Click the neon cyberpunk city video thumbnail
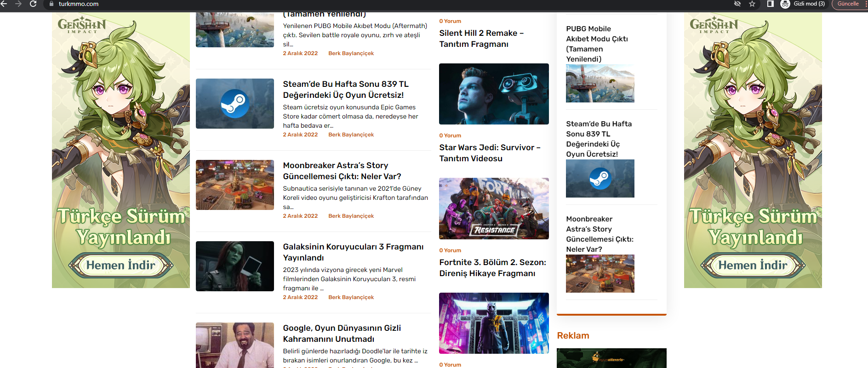The height and width of the screenshot is (368, 868). [494, 323]
